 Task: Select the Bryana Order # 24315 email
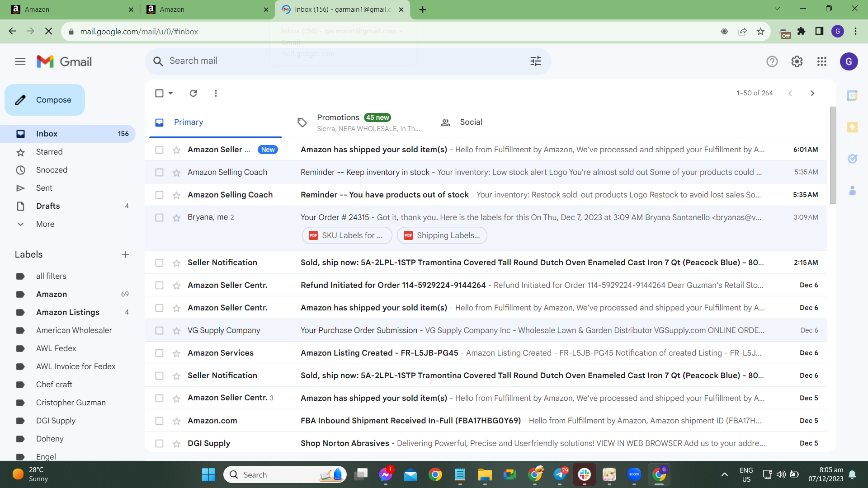159,217
